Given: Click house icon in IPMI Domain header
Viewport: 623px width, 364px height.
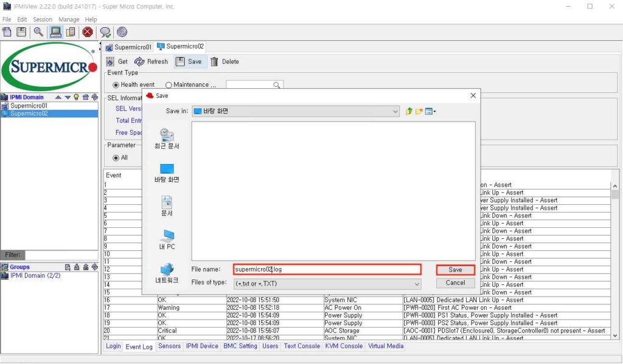Looking at the screenshot, I should pyautogui.click(x=85, y=97).
